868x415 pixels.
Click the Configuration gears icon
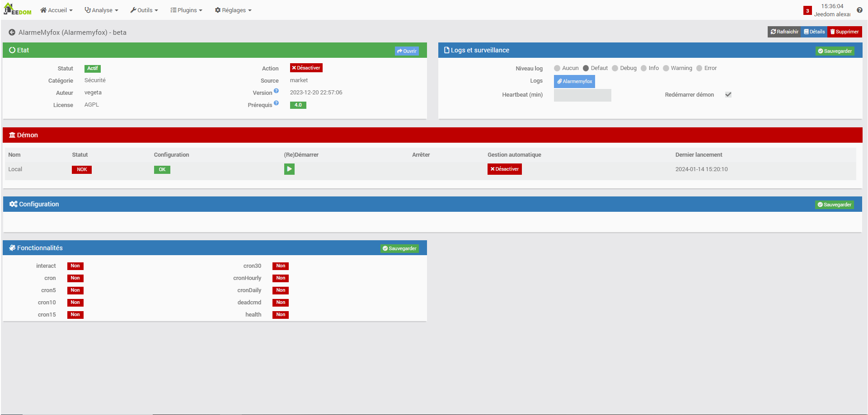[14, 204]
